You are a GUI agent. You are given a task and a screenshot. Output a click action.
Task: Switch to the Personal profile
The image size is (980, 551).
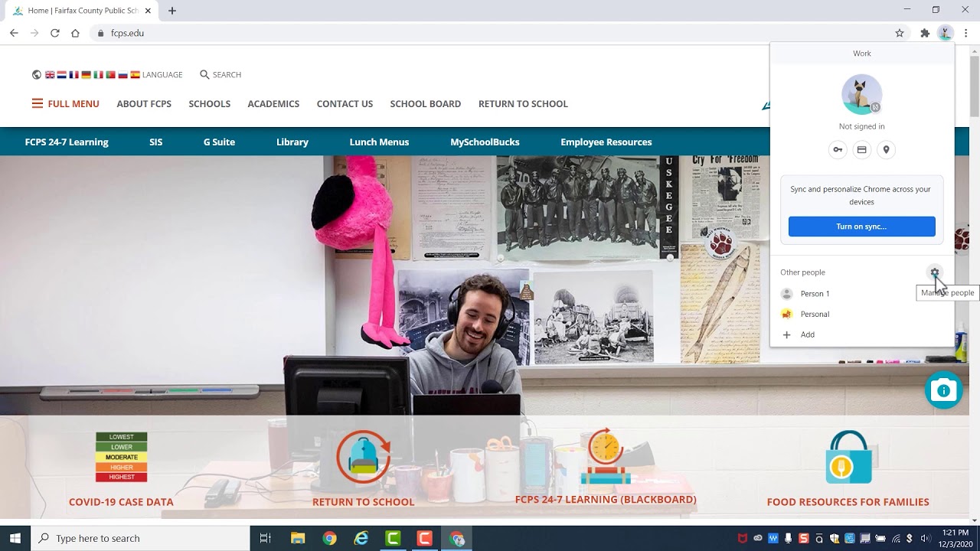[x=862, y=314]
